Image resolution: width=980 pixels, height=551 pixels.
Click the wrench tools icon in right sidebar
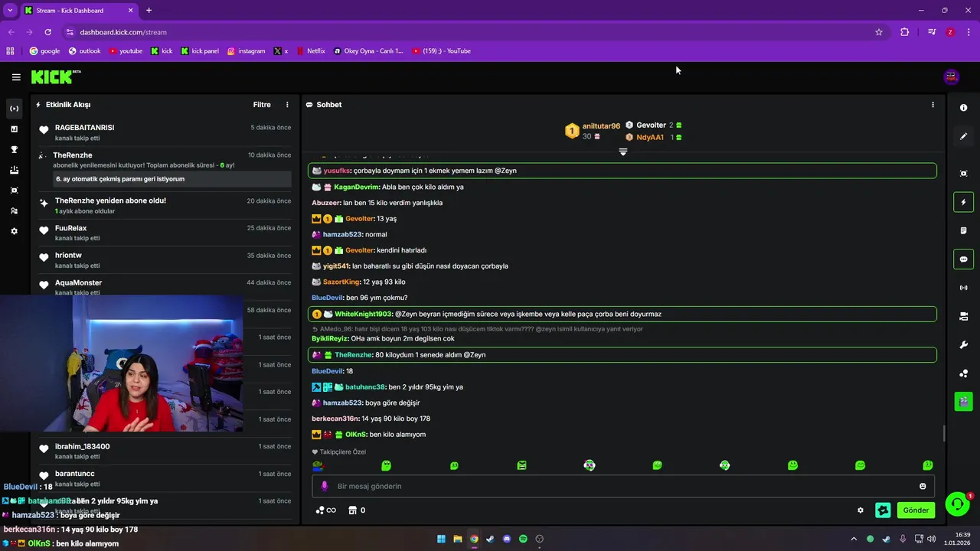click(963, 345)
